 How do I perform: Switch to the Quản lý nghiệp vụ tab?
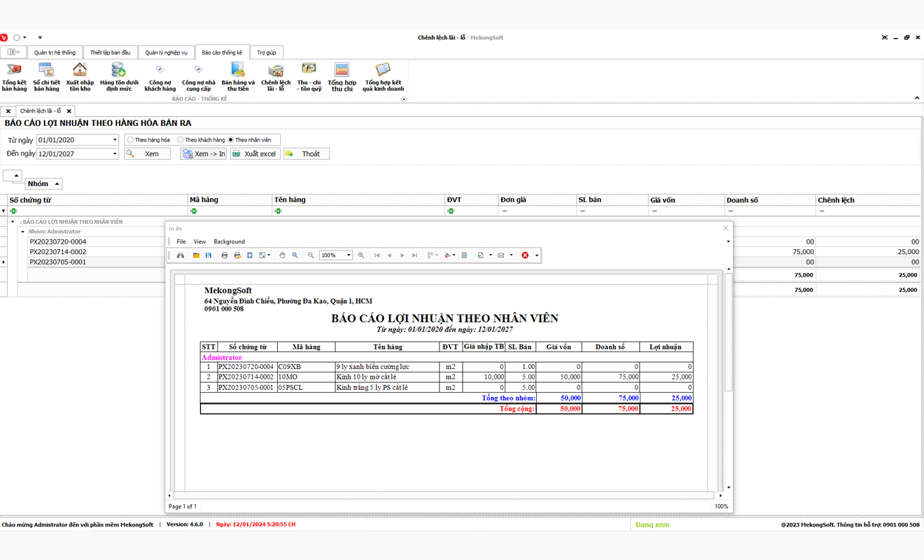pyautogui.click(x=166, y=52)
